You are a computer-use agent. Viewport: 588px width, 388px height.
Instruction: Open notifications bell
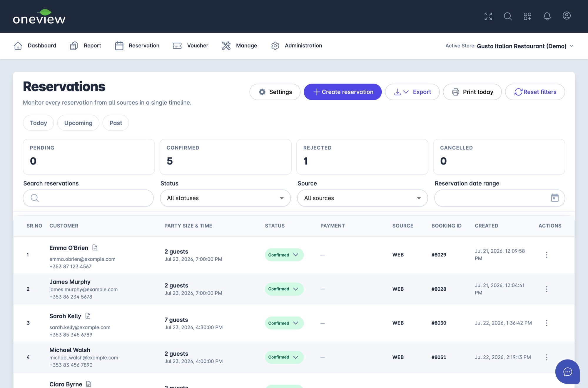coord(547,16)
